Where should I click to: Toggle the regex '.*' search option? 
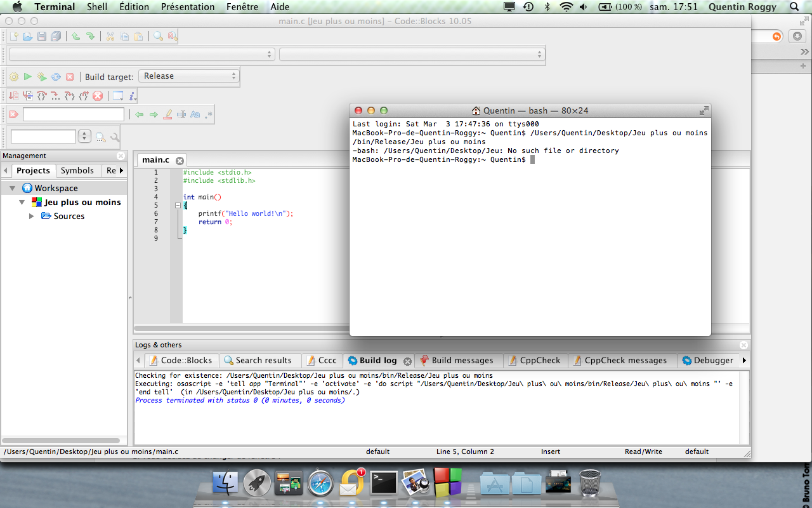[209, 115]
